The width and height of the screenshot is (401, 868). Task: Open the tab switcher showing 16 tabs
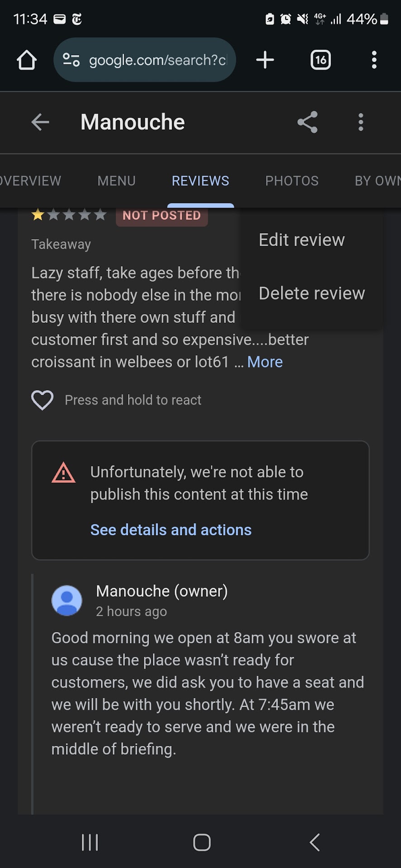point(320,60)
